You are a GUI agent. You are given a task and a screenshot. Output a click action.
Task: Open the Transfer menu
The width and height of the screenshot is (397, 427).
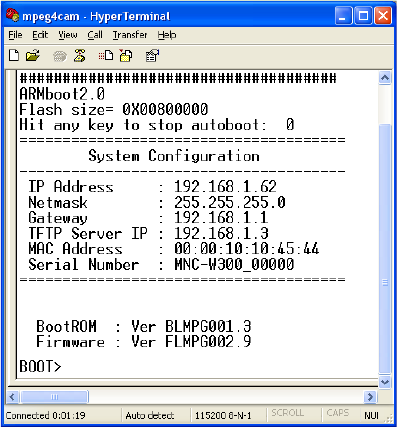tap(130, 35)
